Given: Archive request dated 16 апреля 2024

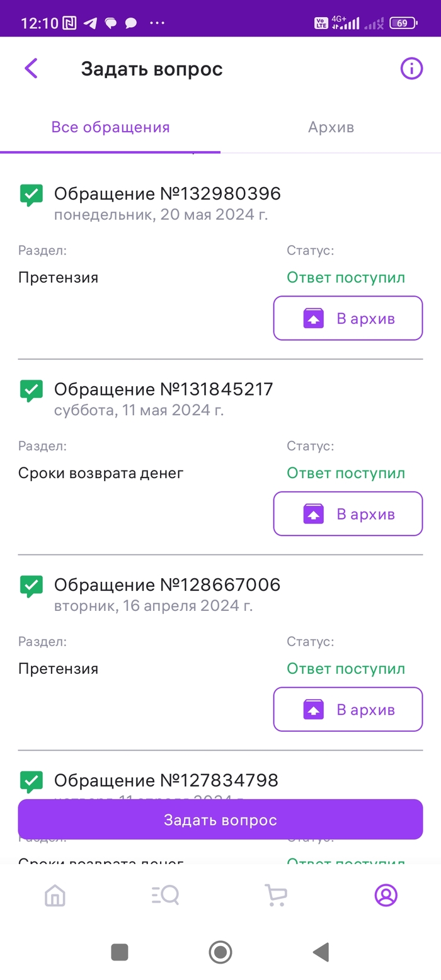Looking at the screenshot, I should [x=348, y=710].
